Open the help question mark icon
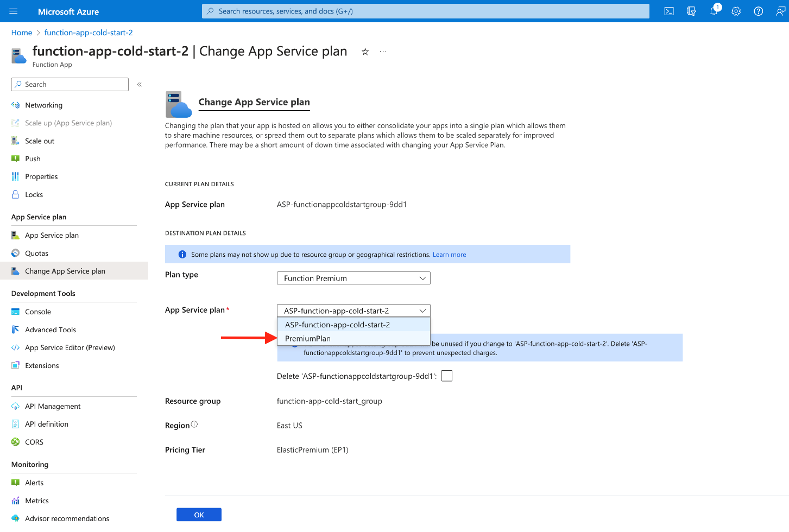The height and width of the screenshot is (532, 789). point(758,11)
